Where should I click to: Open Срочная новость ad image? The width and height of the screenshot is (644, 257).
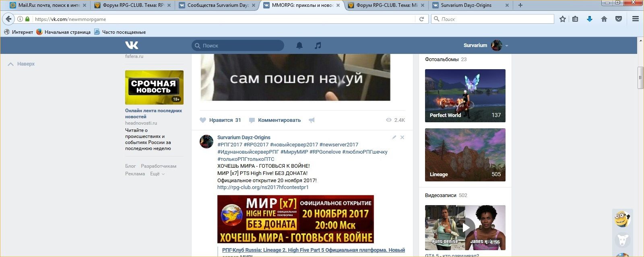click(154, 88)
